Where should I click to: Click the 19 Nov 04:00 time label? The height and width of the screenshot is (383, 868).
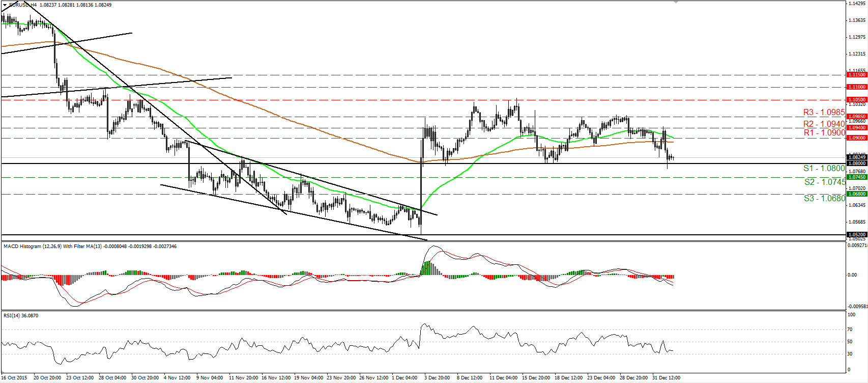(x=308, y=378)
